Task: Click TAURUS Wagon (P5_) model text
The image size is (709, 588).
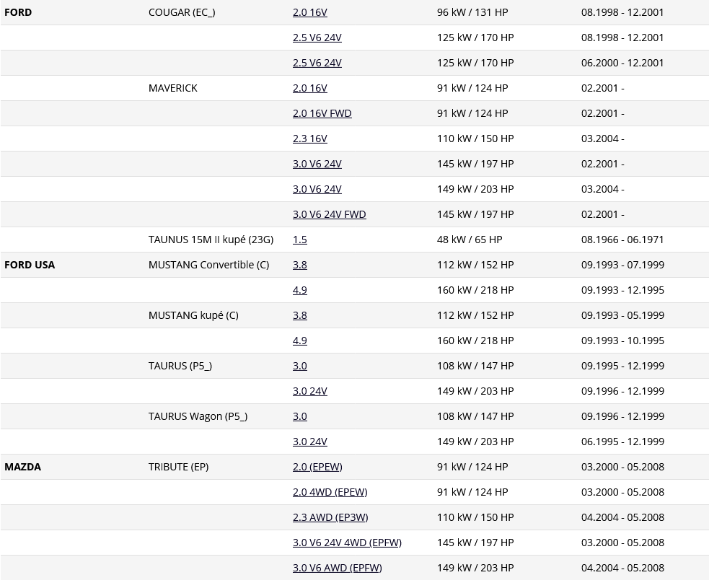Action: 198,416
